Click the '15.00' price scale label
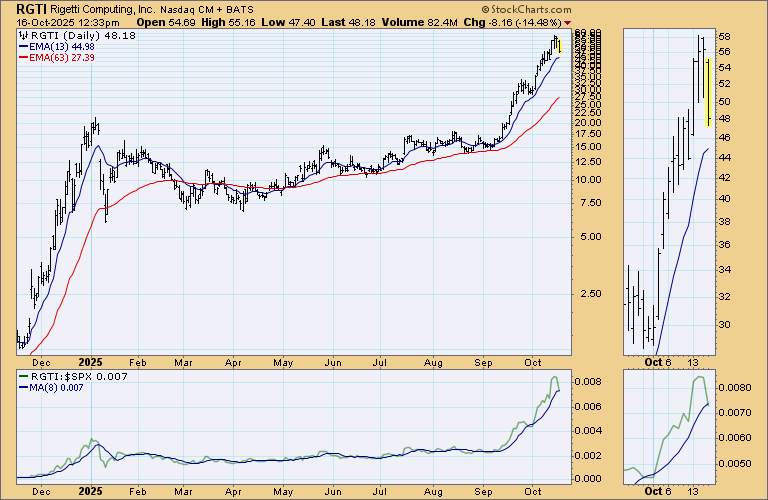This screenshot has height=500, width=768. (x=588, y=147)
